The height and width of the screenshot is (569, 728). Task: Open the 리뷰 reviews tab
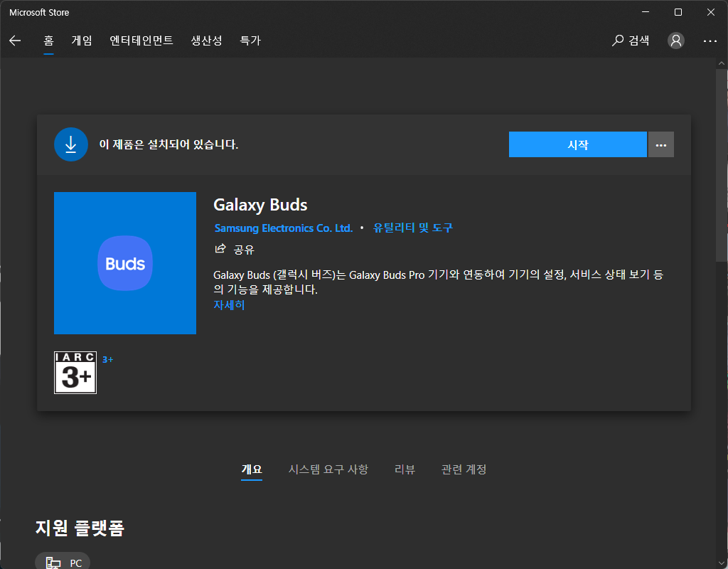405,469
